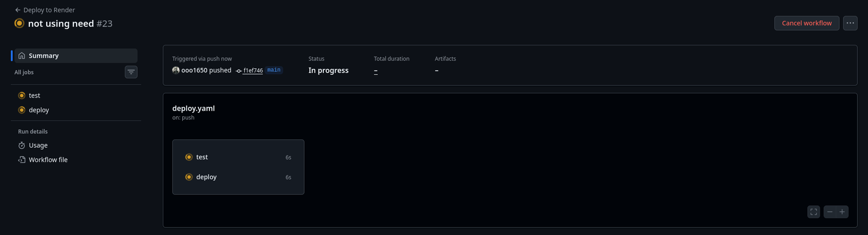The image size is (868, 235).
Task: Zoom in the workflow graph
Action: (x=843, y=212)
